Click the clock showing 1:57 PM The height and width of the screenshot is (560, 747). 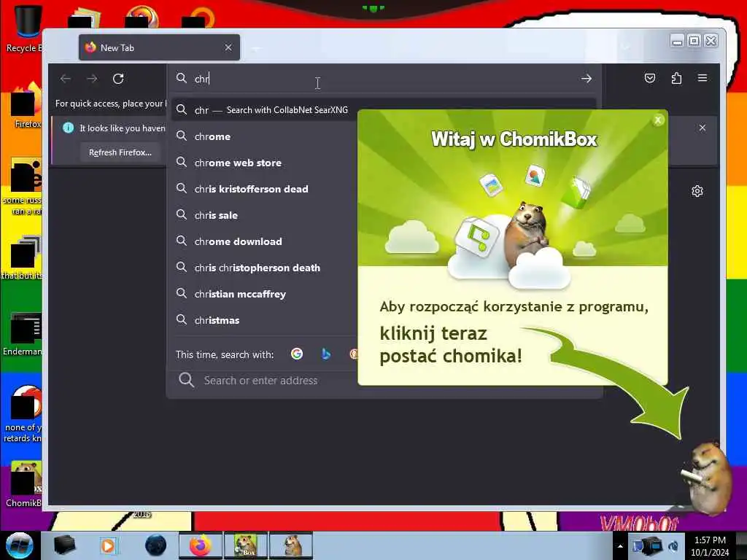[710, 546]
